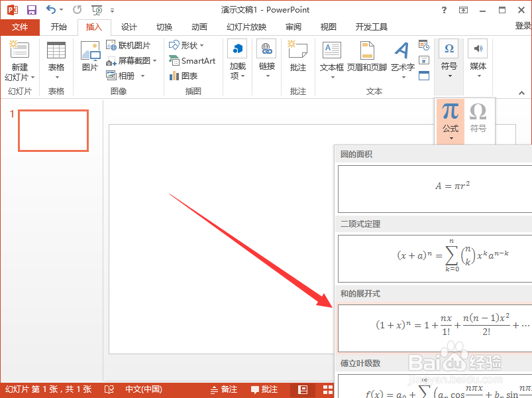This screenshot has height=398, width=532.
Task: Open the 审阅 tab
Action: tap(293, 27)
